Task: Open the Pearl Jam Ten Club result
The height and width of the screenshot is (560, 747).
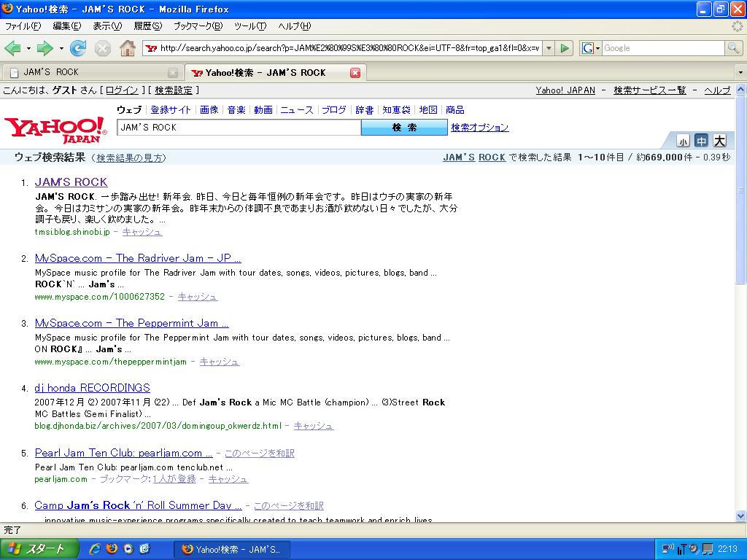Action: pos(123,453)
